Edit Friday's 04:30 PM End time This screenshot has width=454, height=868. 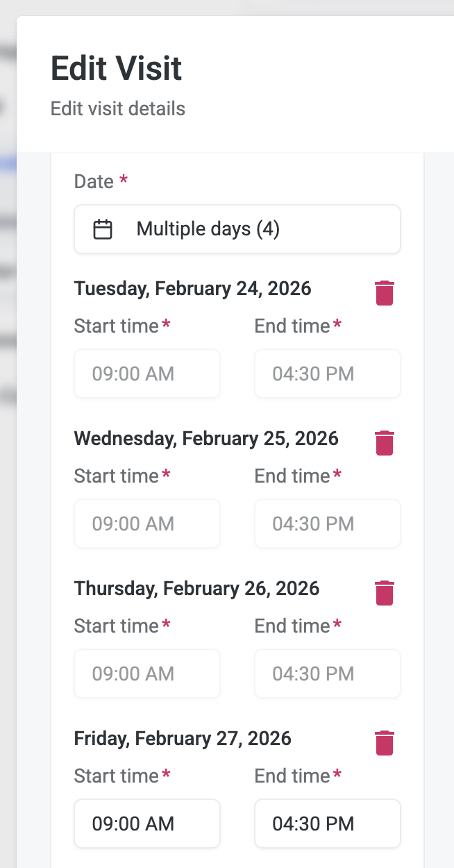(327, 824)
